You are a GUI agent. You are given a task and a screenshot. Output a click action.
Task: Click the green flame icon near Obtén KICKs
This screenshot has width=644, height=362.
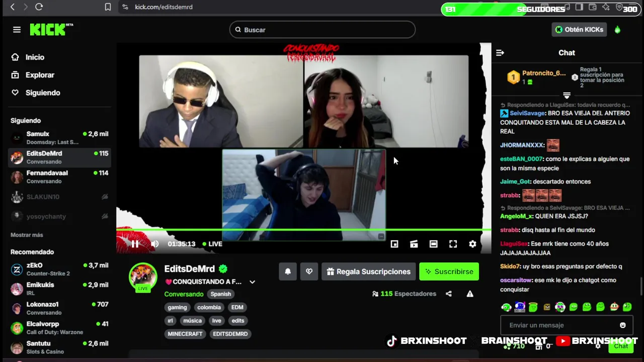pos(617,30)
